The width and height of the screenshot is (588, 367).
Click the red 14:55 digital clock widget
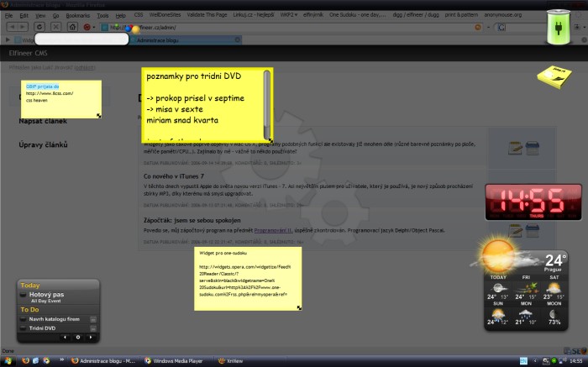coord(533,202)
